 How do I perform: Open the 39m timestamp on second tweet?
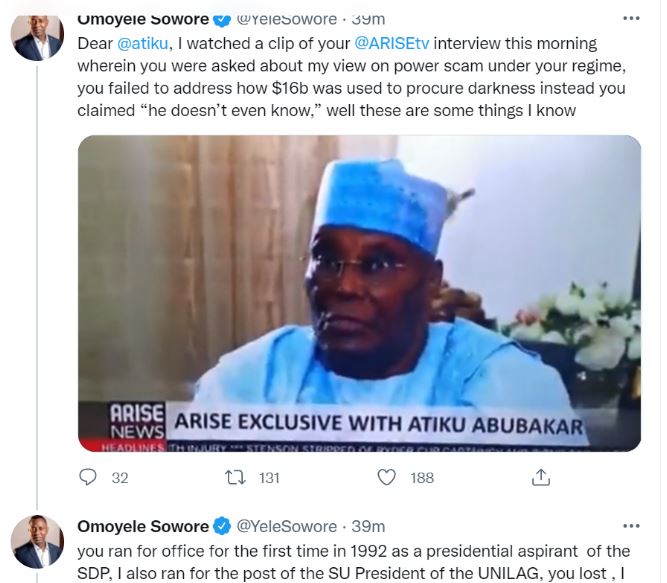[368, 526]
